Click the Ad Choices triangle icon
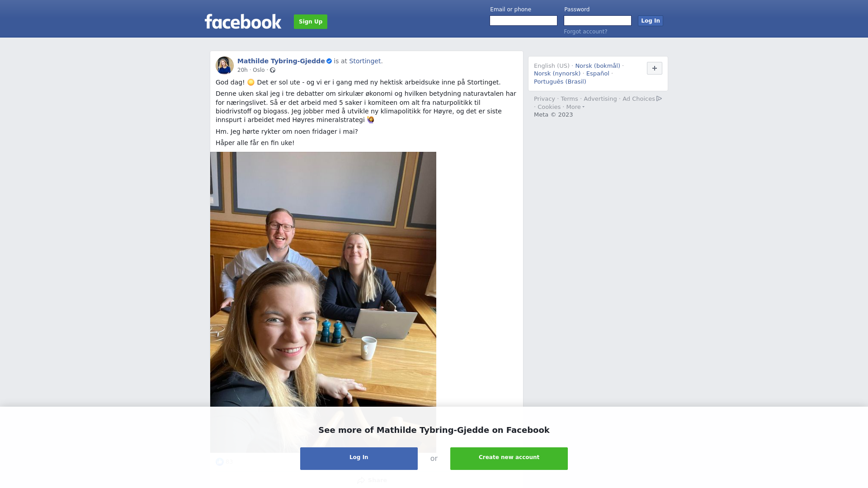Screen dimensions: 868x488 tap(659, 99)
